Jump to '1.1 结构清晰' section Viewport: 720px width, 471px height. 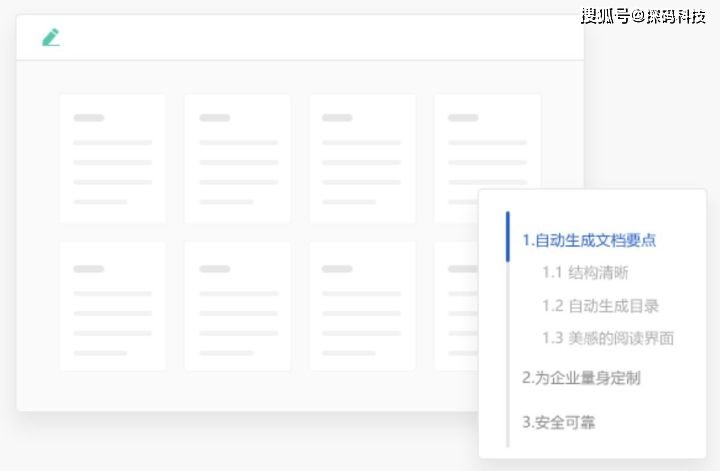coord(585,273)
